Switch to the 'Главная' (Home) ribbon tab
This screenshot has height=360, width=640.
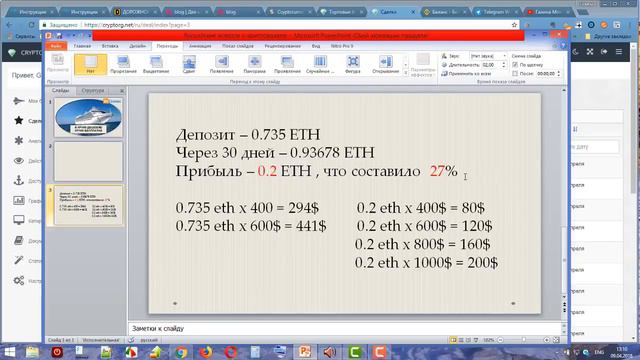[x=82, y=46]
